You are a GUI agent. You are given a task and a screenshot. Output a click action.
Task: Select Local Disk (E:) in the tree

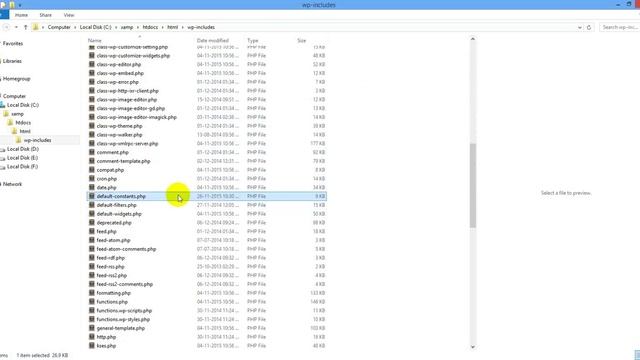[x=22, y=158]
